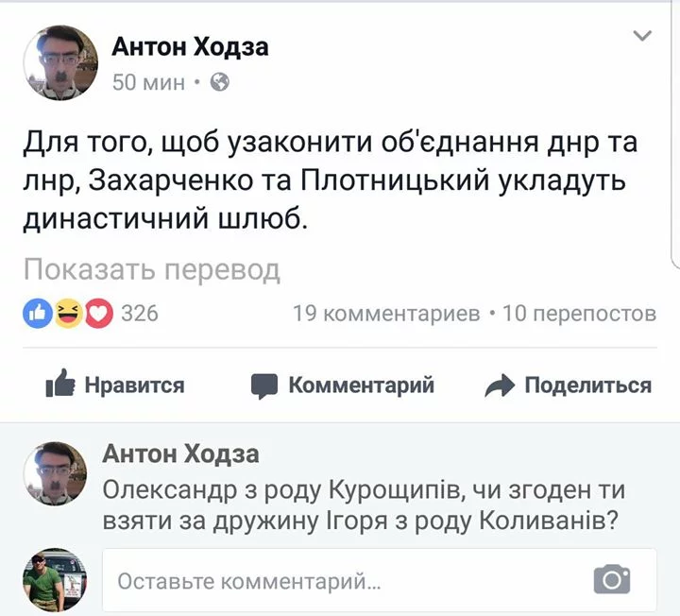The image size is (680, 616).
Task: View the 10 перепостов shares
Action: (579, 314)
